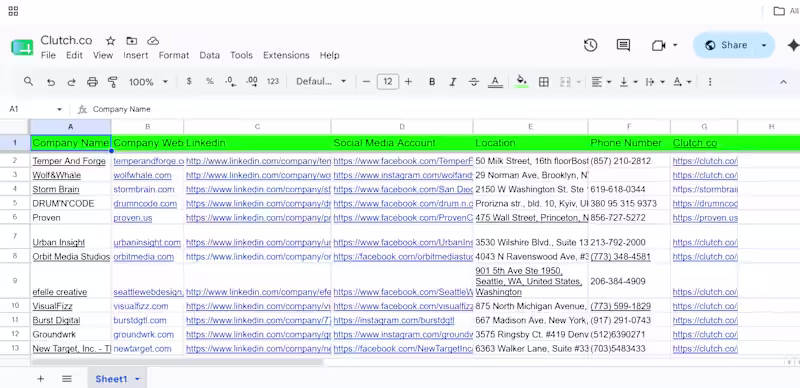
Task: Open the name box dropdown
Action: [x=59, y=109]
